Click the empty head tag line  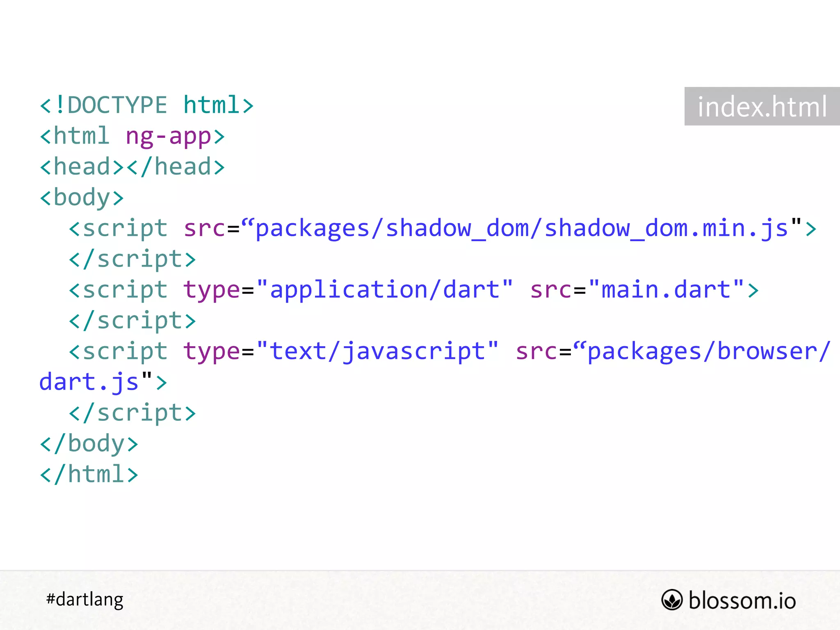(132, 167)
